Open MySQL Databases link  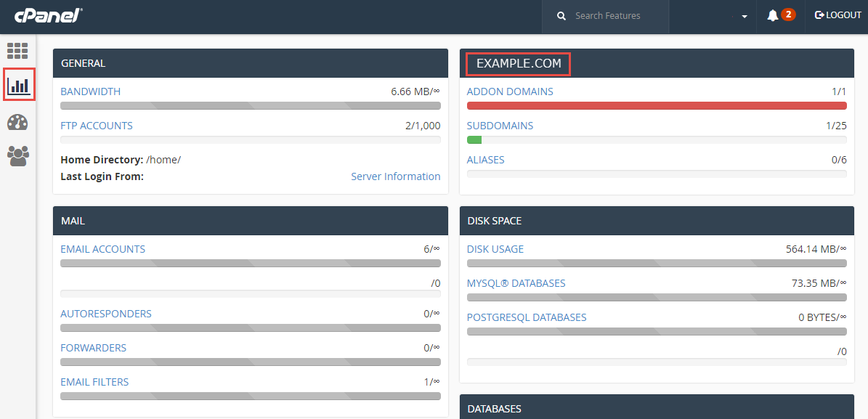coord(516,283)
